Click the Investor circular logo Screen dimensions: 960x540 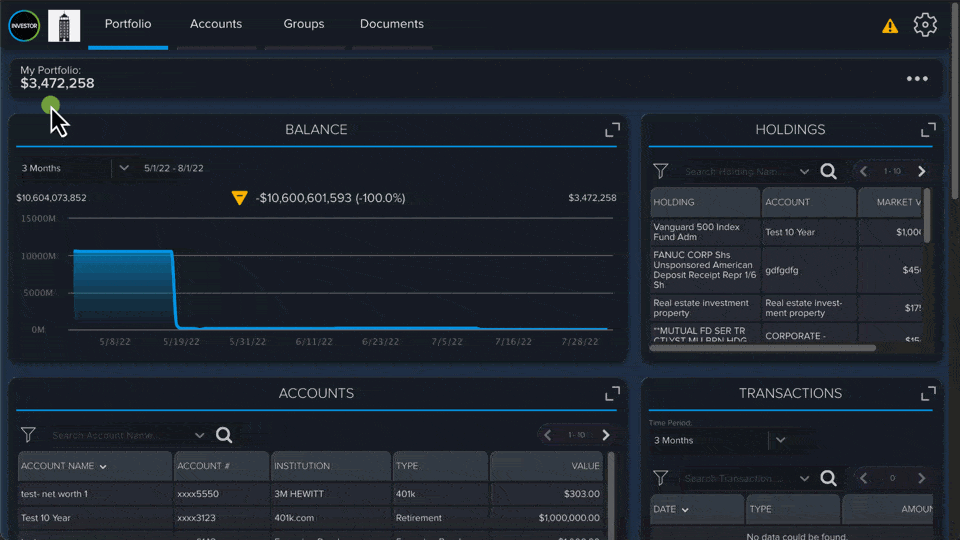click(24, 26)
